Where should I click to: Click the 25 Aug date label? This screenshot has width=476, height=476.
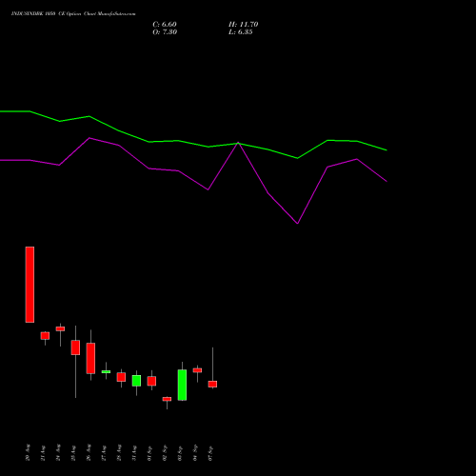[x=73, y=453]
